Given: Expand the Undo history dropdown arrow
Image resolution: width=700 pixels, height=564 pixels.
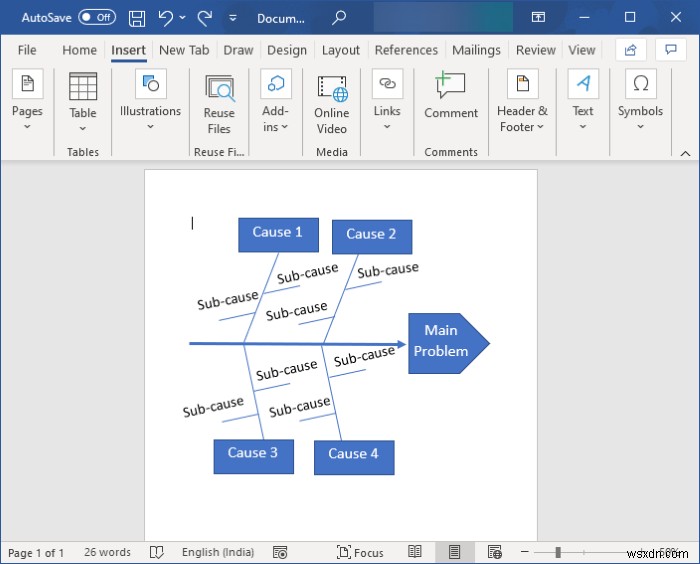Looking at the screenshot, I should 182,17.
